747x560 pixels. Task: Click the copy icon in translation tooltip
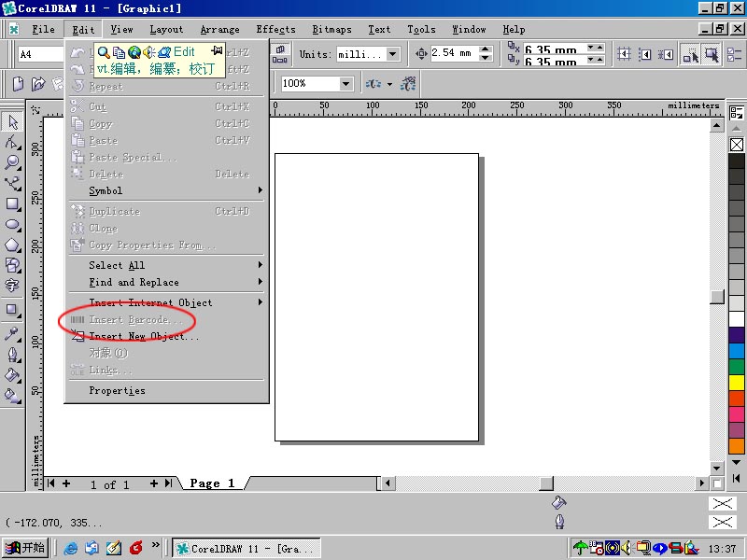(120, 52)
